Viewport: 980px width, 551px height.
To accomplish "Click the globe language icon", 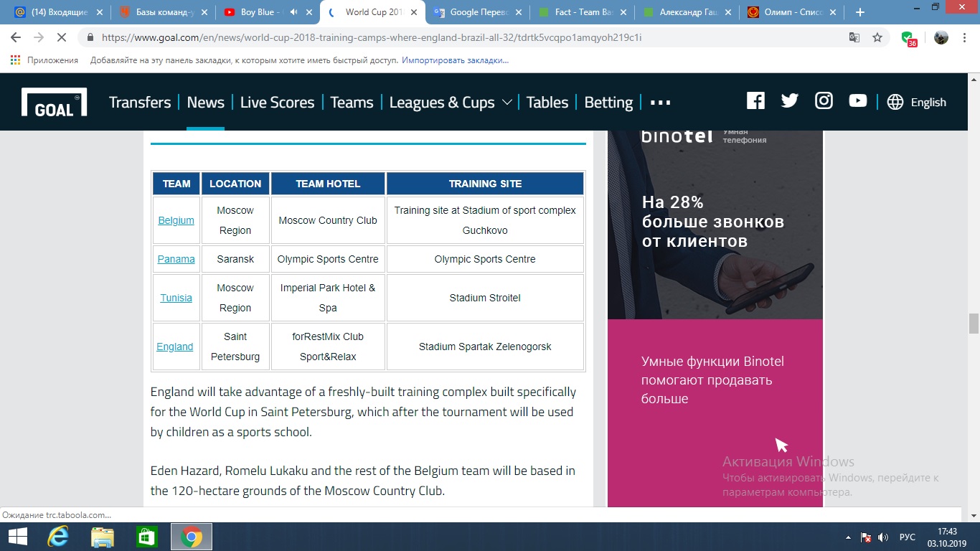I will (x=895, y=102).
